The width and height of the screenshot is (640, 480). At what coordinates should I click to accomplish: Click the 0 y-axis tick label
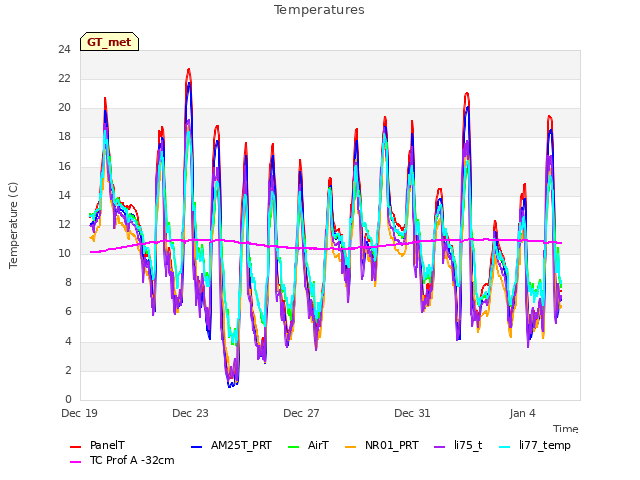coord(68,399)
